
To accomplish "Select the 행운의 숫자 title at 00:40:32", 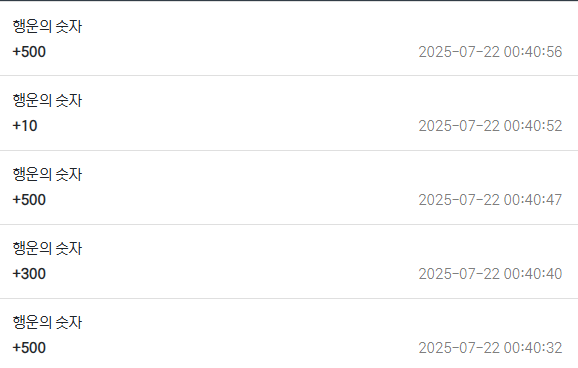I will 47,322.
